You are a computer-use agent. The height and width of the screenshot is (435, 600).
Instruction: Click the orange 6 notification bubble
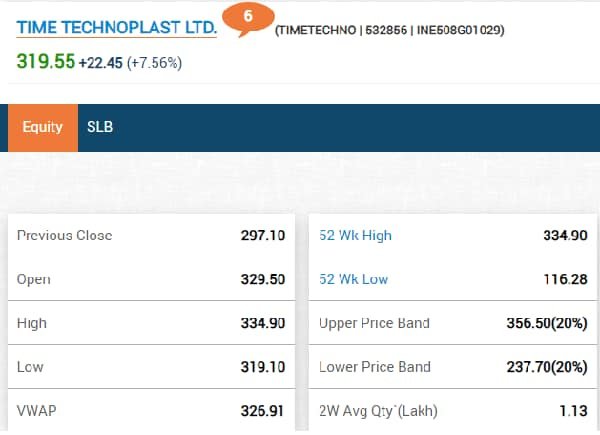coord(247,18)
